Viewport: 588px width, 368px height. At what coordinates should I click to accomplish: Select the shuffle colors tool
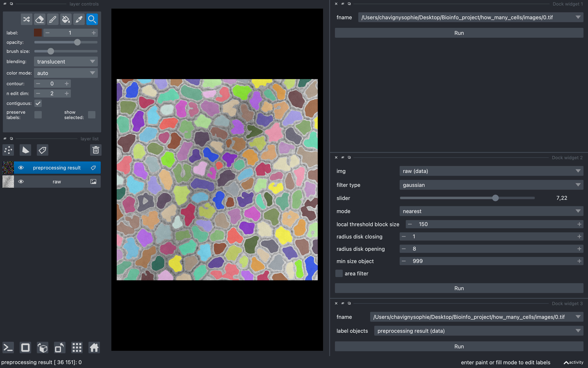[x=26, y=19]
